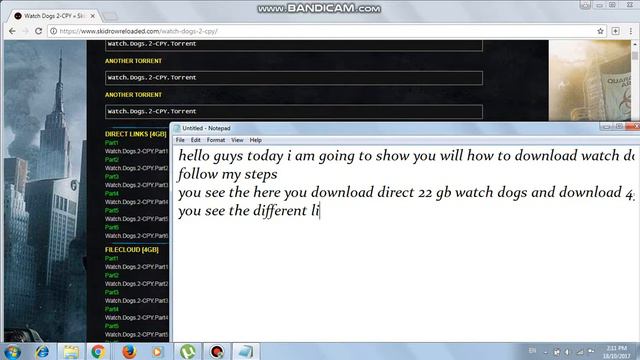Open Filecloud Watch.Dogs.2-CPY.Part1 link
640x360 pixels.
(x=136, y=267)
